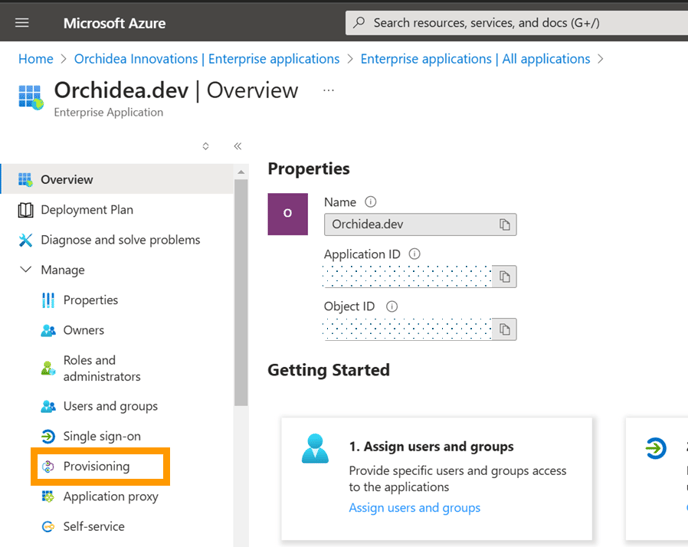The height and width of the screenshot is (547, 688).
Task: Click the search magnifier icon
Action: click(359, 22)
